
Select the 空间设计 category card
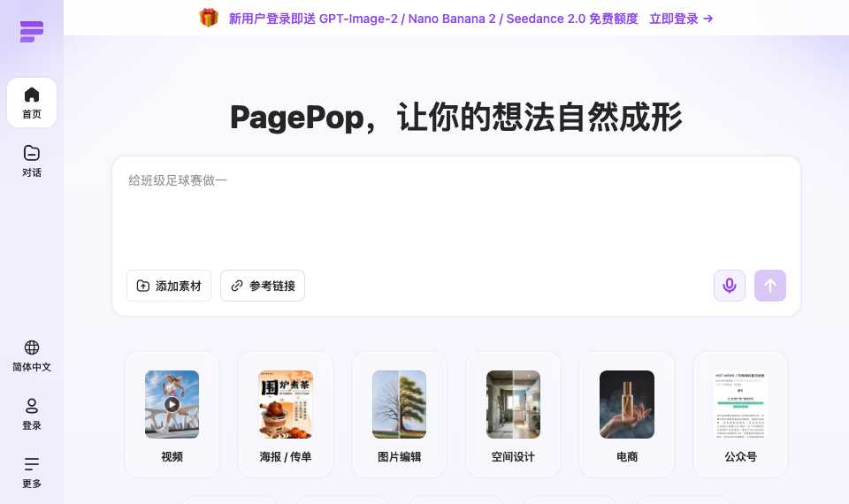(x=513, y=415)
